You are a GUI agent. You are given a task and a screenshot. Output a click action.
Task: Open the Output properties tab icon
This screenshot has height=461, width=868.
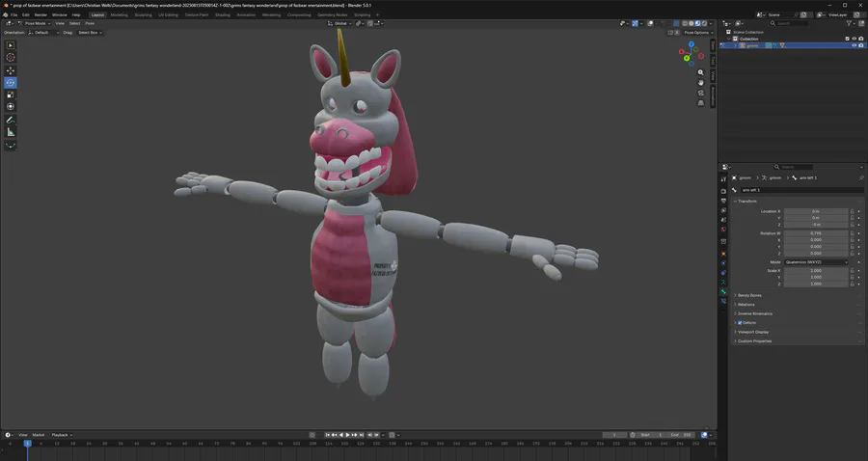click(723, 201)
